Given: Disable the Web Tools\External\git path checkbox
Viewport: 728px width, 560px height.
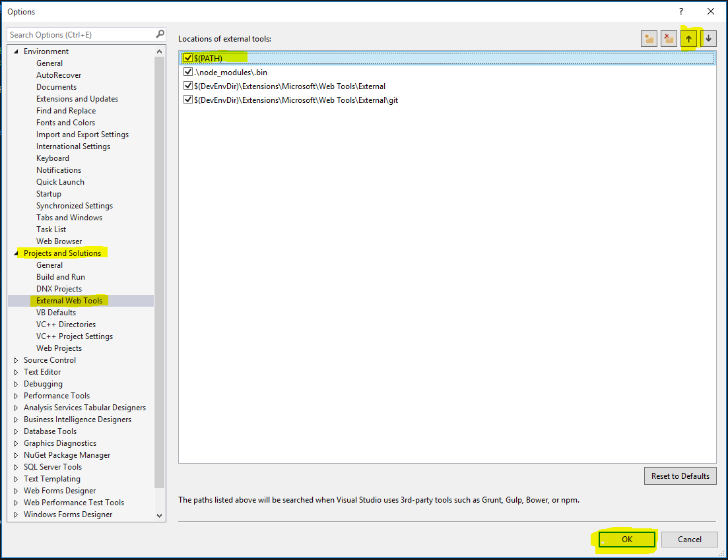Looking at the screenshot, I should click(x=189, y=100).
